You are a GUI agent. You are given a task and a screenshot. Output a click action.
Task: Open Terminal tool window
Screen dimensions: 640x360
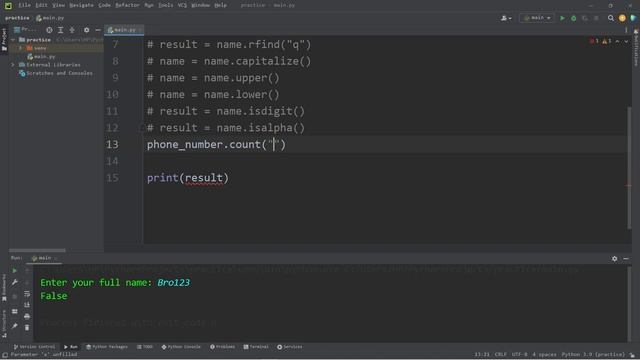click(x=256, y=347)
